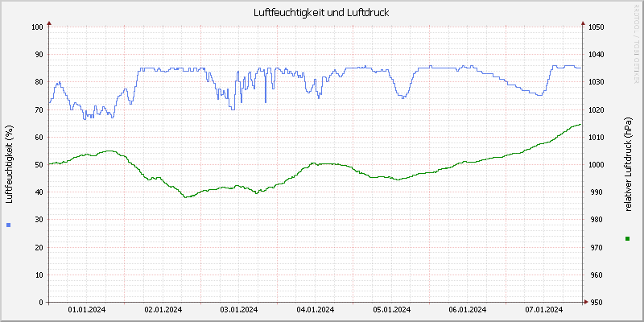Select the date label 07.01.2024
The width and height of the screenshot is (644, 322).
[544, 310]
